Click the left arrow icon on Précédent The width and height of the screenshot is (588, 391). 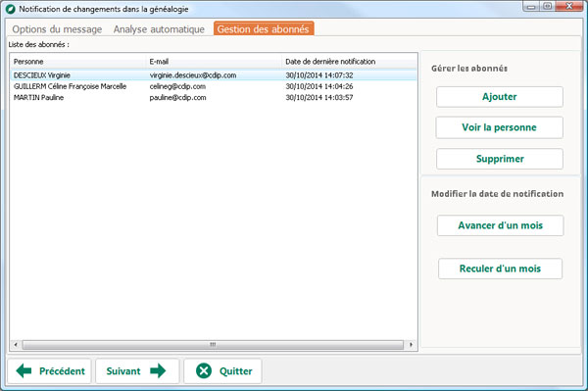click(x=24, y=370)
